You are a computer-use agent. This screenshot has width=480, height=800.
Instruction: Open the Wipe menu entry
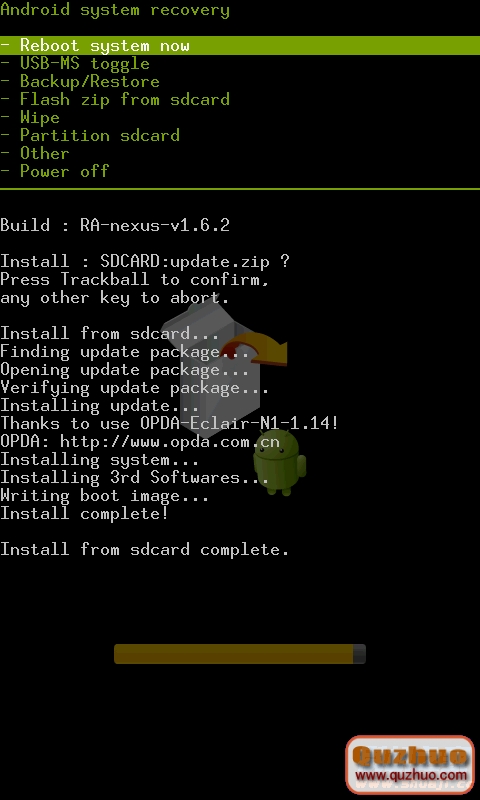tap(30, 117)
